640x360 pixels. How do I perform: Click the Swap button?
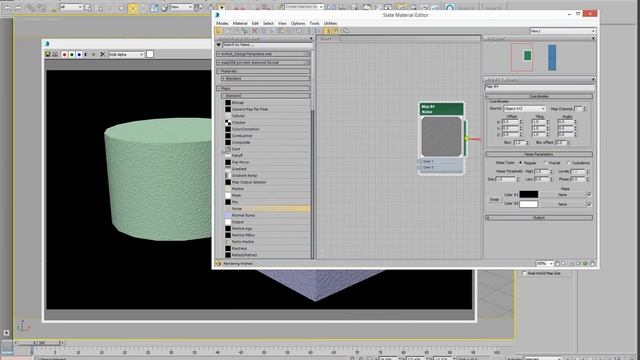(x=494, y=200)
